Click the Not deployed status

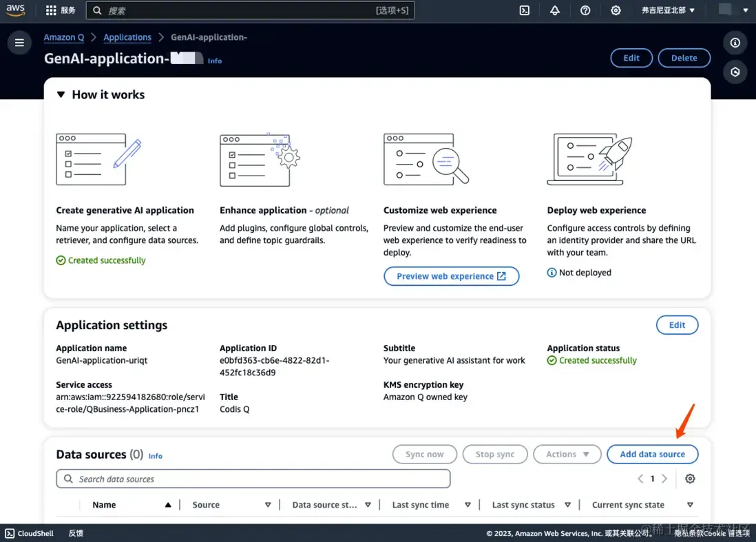click(585, 273)
